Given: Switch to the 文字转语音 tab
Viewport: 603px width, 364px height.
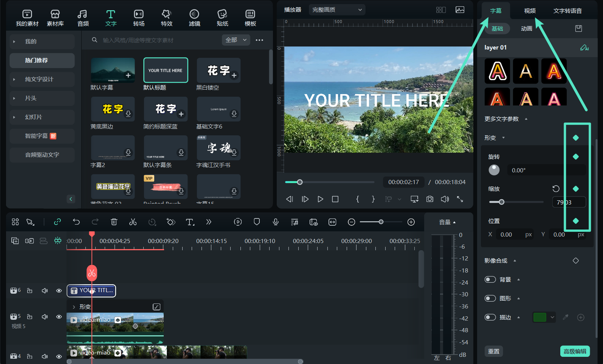Looking at the screenshot, I should pos(567,11).
